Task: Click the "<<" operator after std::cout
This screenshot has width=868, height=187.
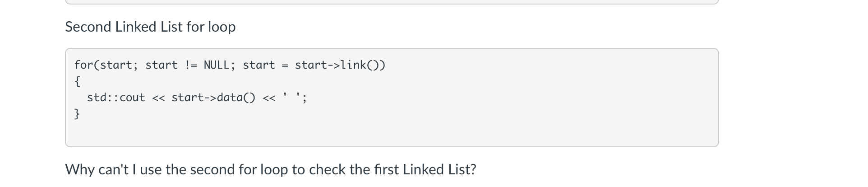Action: tap(158, 98)
